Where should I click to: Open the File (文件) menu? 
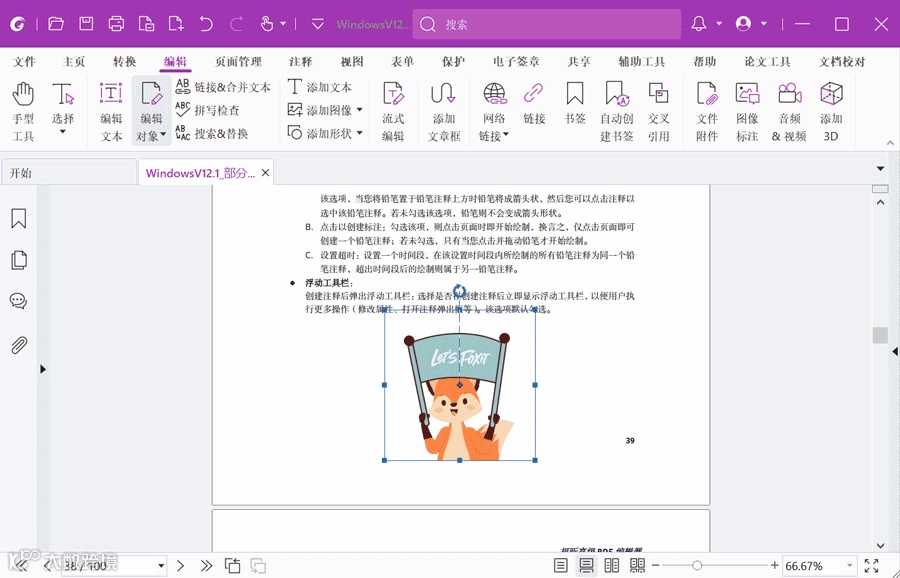24,61
